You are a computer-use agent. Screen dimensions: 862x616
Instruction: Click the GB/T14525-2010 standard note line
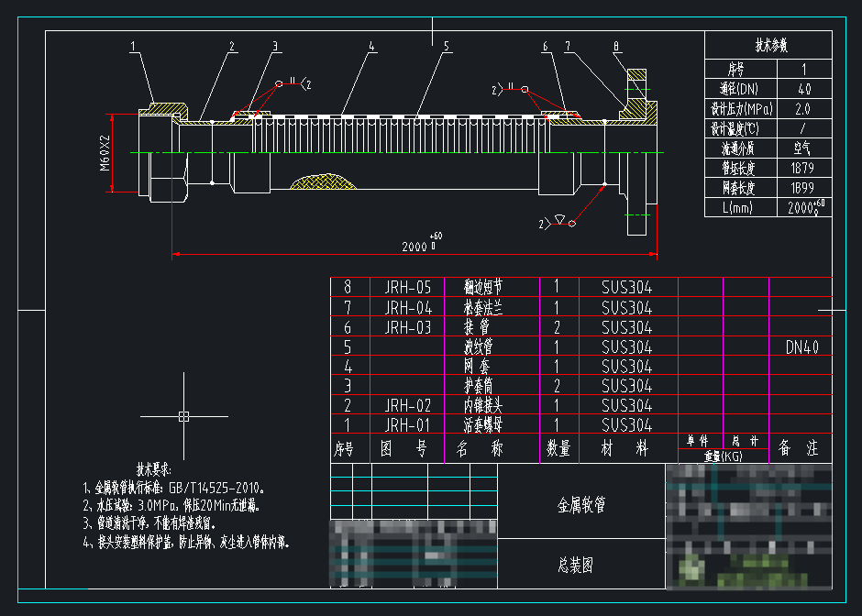pyautogui.click(x=174, y=488)
